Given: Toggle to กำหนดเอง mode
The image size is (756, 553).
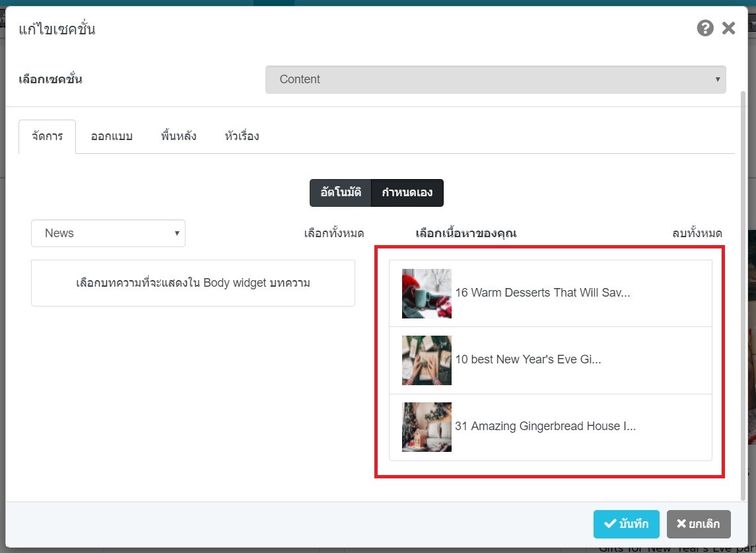Looking at the screenshot, I should pos(407,193).
